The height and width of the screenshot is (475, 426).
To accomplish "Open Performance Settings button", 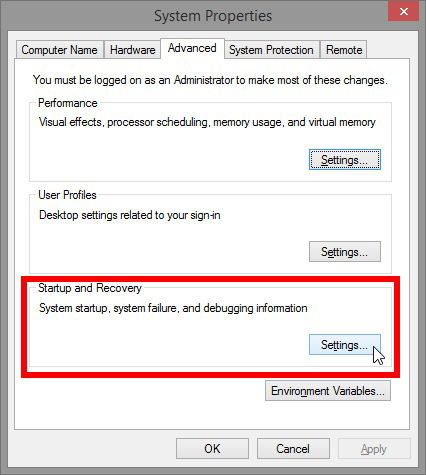I will pos(345,160).
